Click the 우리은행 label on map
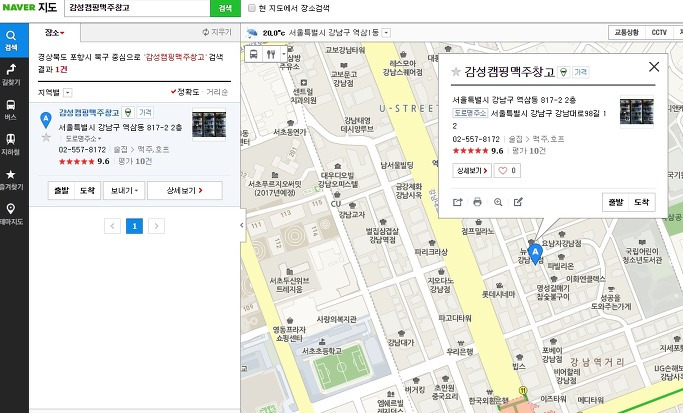The height and width of the screenshot is (413, 683). coord(460,352)
